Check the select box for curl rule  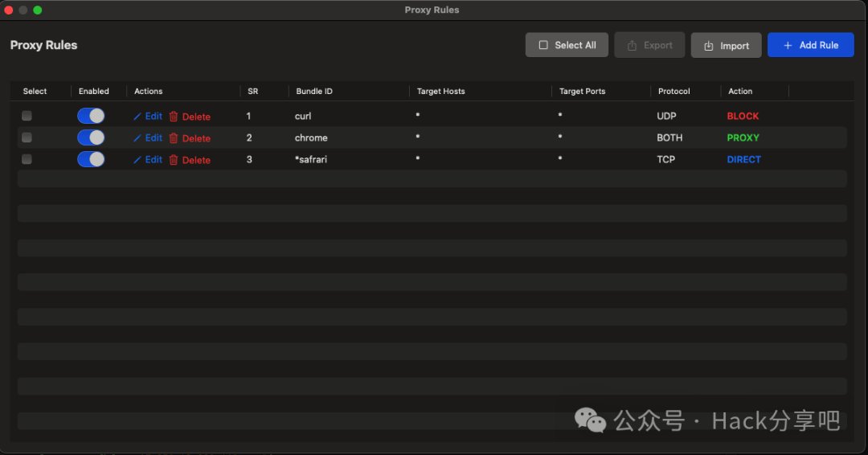click(x=27, y=116)
